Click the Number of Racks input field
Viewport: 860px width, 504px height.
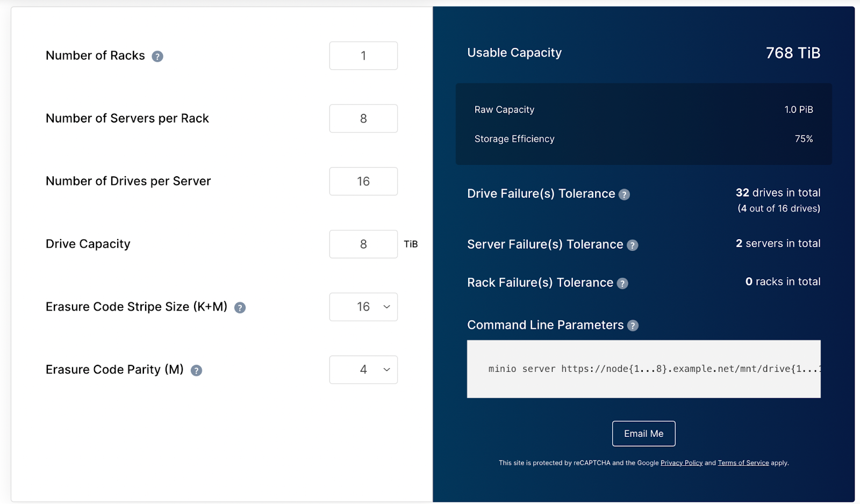click(x=363, y=56)
